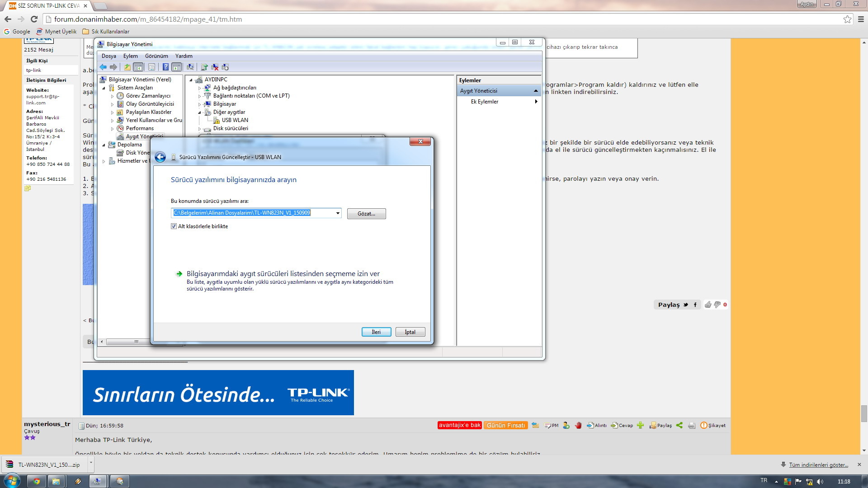
Task: Choose 'Bilgisayarımdaki aygıt sürücüleri listesinden seçmeme izin ver'
Action: click(x=283, y=274)
